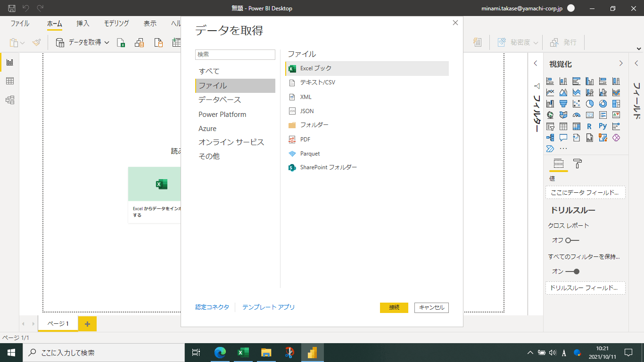Viewport: 644px width, 362px height.
Task: Select the Q&A speech bubble visual
Action: point(563,138)
